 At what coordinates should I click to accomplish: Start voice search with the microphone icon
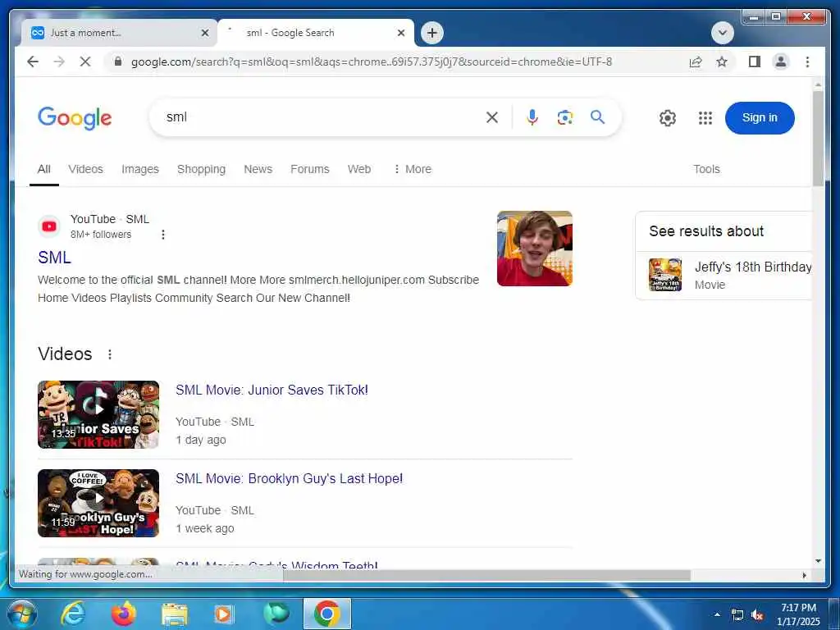(532, 117)
